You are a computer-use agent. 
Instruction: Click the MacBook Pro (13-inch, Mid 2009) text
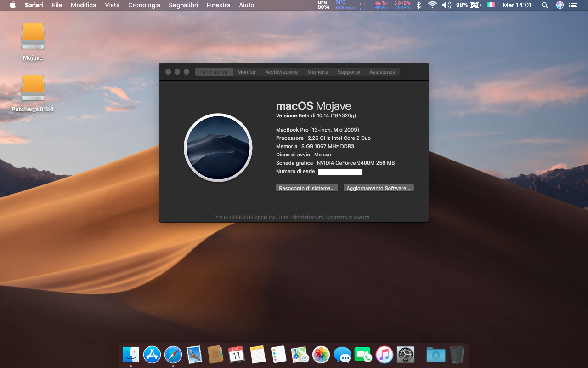(x=317, y=130)
